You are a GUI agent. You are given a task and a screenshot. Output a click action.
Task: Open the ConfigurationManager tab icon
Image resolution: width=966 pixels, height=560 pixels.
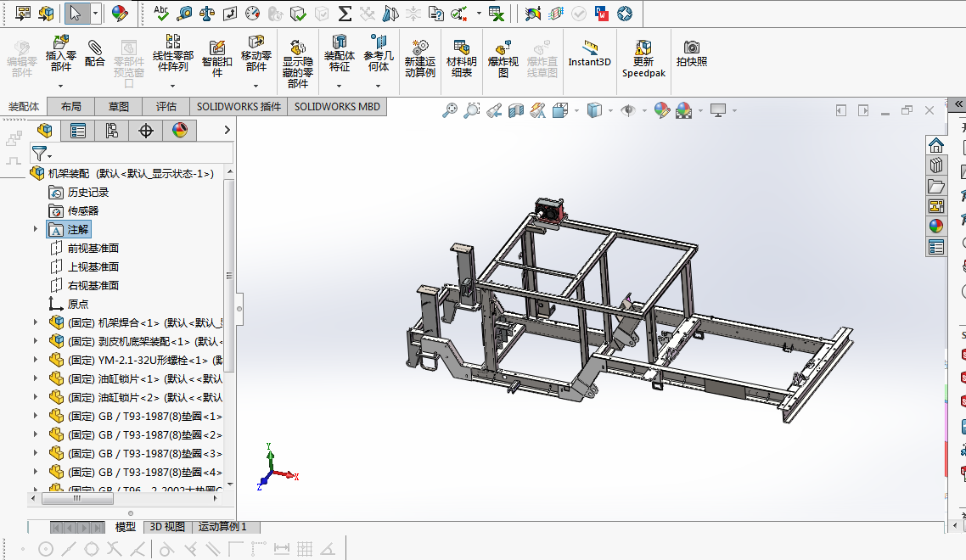tap(111, 130)
